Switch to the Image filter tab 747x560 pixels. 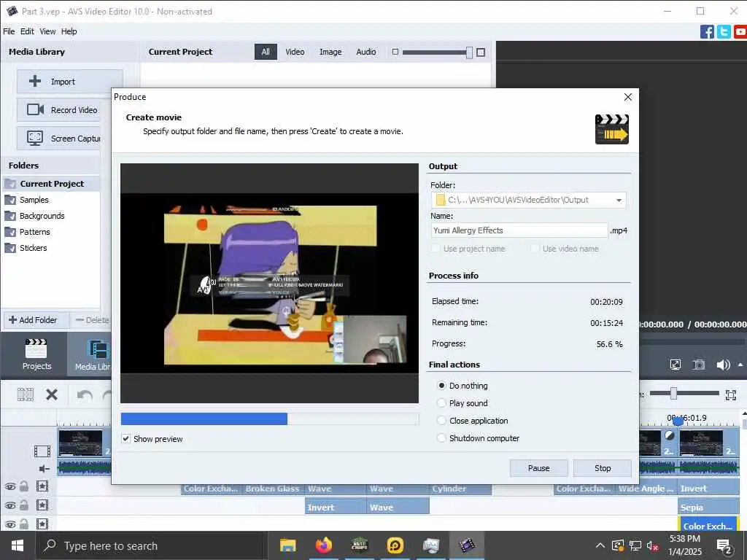point(330,52)
